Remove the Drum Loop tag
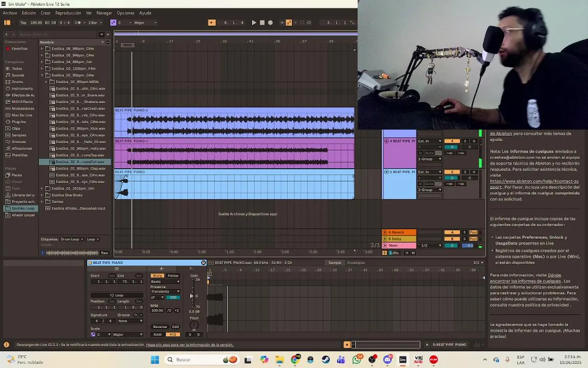The width and height of the screenshot is (588, 368). pos(82,239)
